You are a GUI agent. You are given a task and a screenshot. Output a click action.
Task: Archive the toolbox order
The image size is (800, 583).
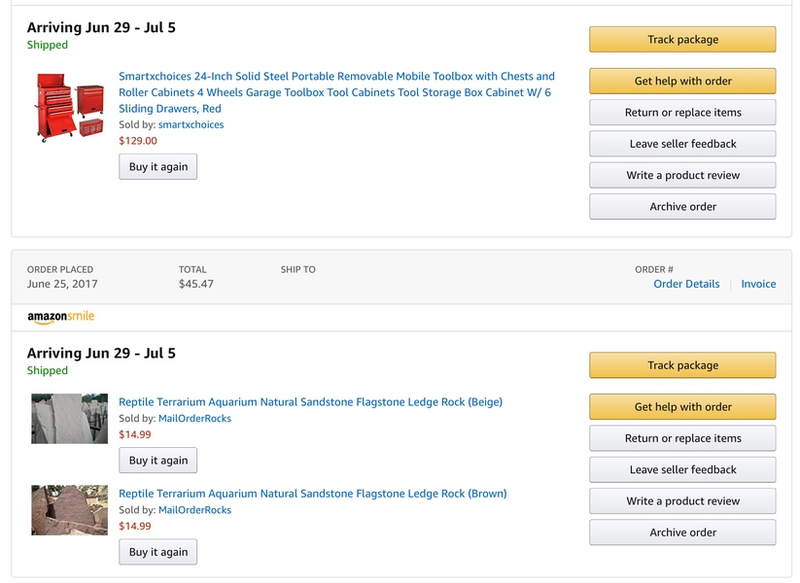pos(682,207)
